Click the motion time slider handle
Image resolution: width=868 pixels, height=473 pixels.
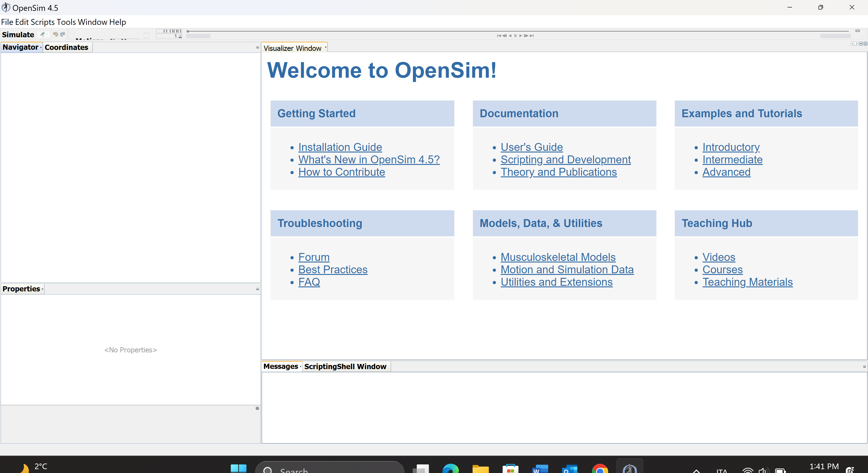[x=188, y=31]
